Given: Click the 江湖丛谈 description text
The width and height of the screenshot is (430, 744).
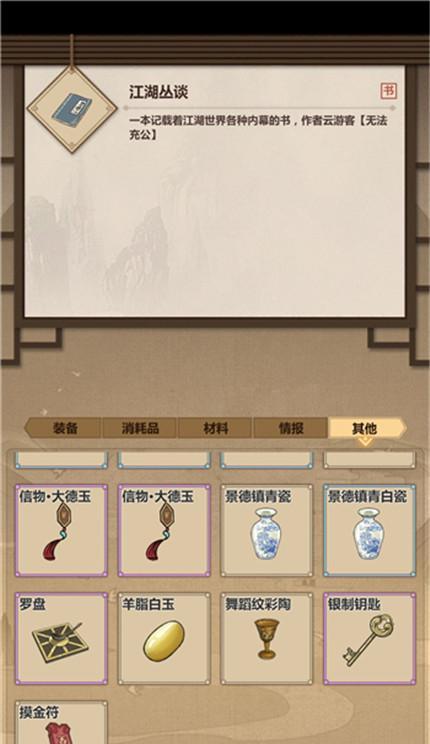Looking at the screenshot, I should [259, 127].
